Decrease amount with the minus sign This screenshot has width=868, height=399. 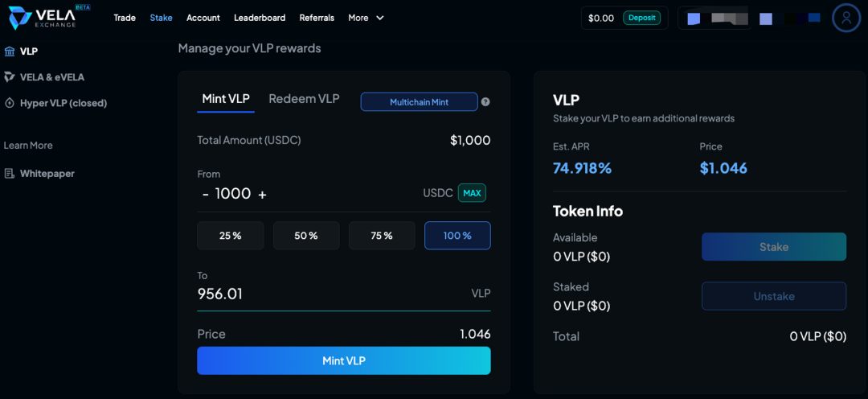click(x=206, y=194)
